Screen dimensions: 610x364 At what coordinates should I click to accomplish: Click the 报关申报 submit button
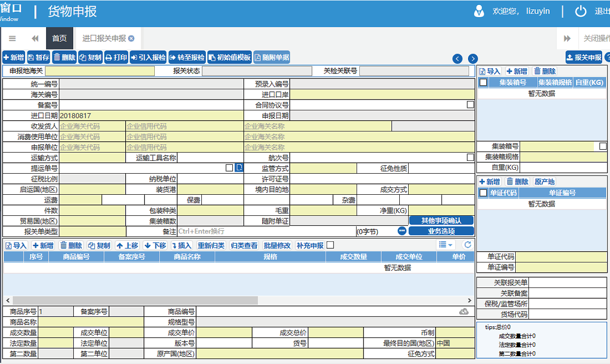coord(584,57)
